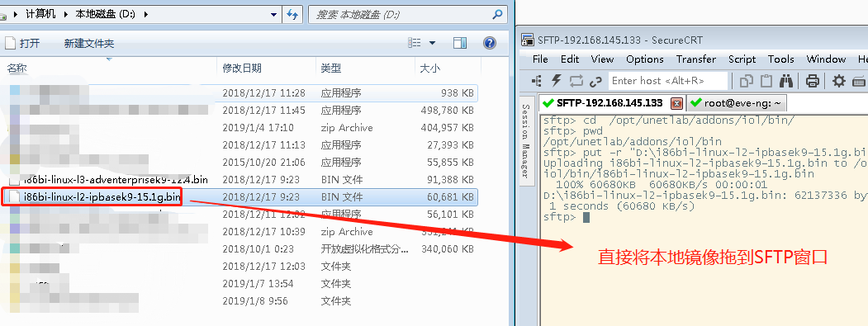Open the Transfer menu
868x326 pixels.
pyautogui.click(x=696, y=59)
